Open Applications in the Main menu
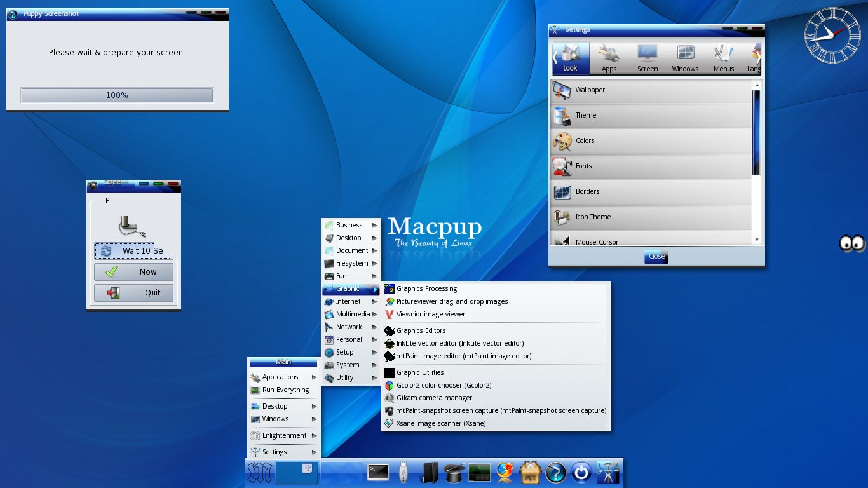The width and height of the screenshot is (868, 488). (x=283, y=377)
